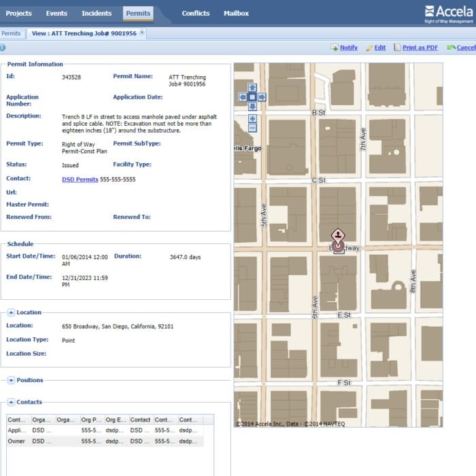476x476 pixels.
Task: Zoom out on the map
Action: [x=252, y=128]
